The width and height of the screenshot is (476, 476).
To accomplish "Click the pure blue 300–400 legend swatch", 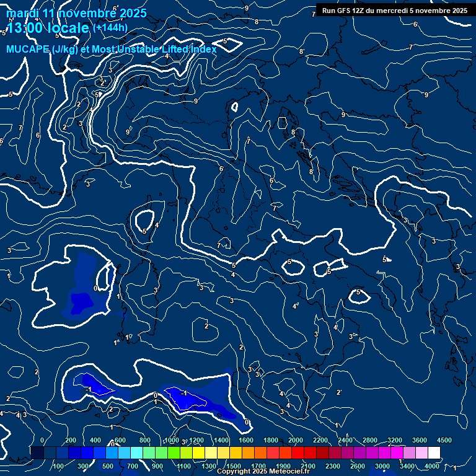I will click(87, 452).
